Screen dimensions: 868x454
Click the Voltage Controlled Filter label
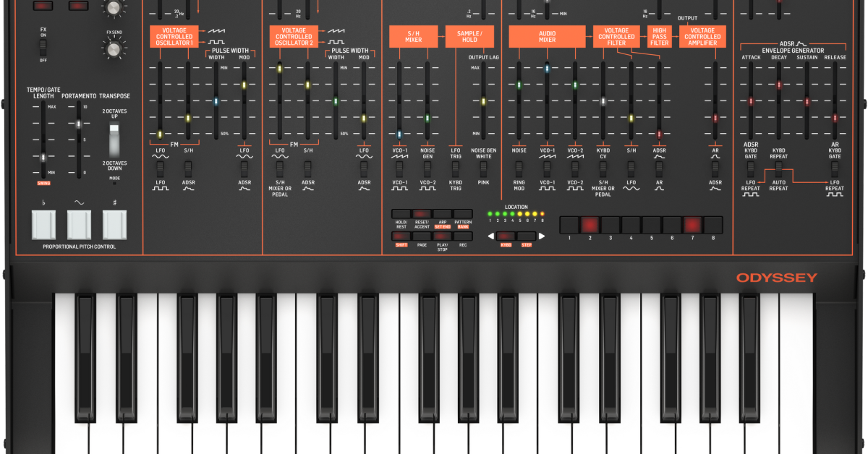(x=617, y=37)
